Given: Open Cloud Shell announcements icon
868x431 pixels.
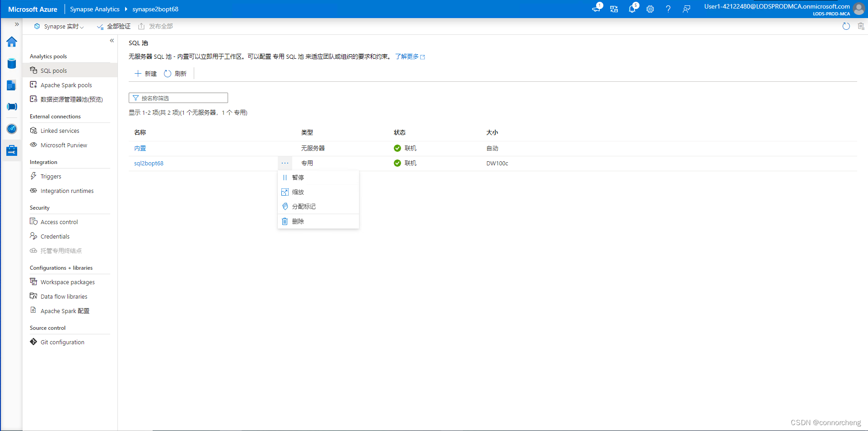Looking at the screenshot, I should (x=596, y=9).
